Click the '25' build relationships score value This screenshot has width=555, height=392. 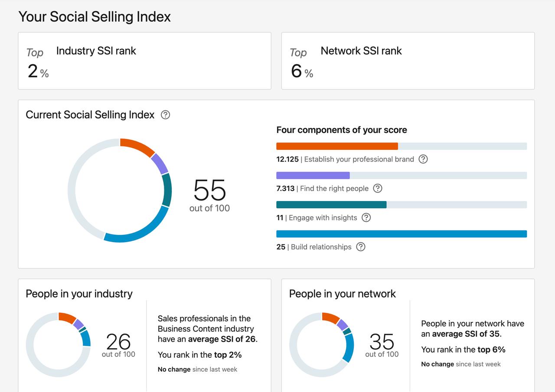pyautogui.click(x=281, y=247)
